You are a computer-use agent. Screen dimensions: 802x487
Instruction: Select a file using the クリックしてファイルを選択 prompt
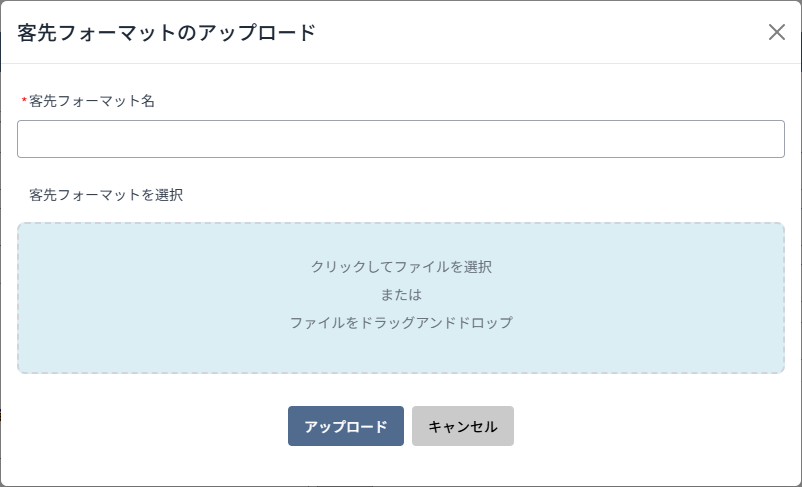[401, 267]
